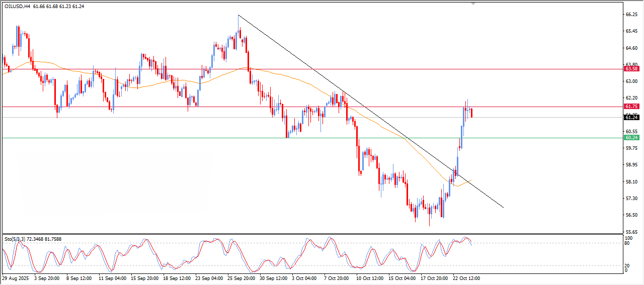The height and width of the screenshot is (285, 644).
Task: Click the 80 level on stochastic scale
Action: [627, 243]
